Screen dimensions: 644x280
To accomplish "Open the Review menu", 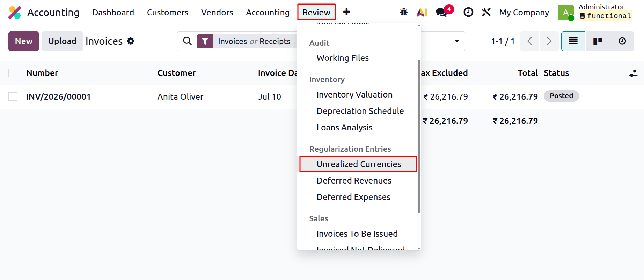I will [x=316, y=12].
